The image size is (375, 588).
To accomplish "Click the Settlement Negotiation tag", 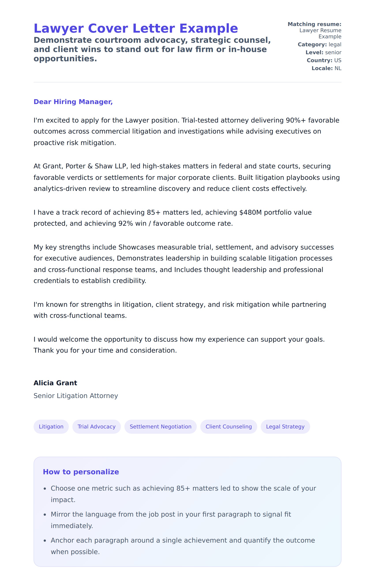I will [x=160, y=427].
